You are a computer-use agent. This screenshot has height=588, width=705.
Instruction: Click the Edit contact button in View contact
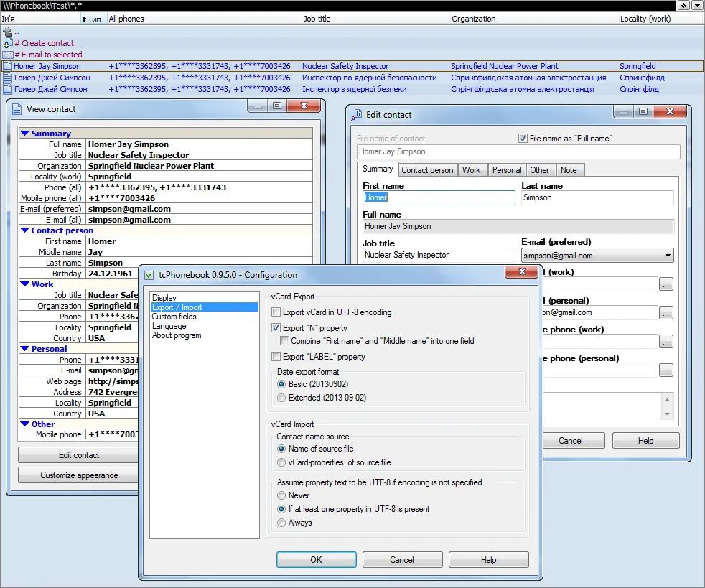coord(79,455)
